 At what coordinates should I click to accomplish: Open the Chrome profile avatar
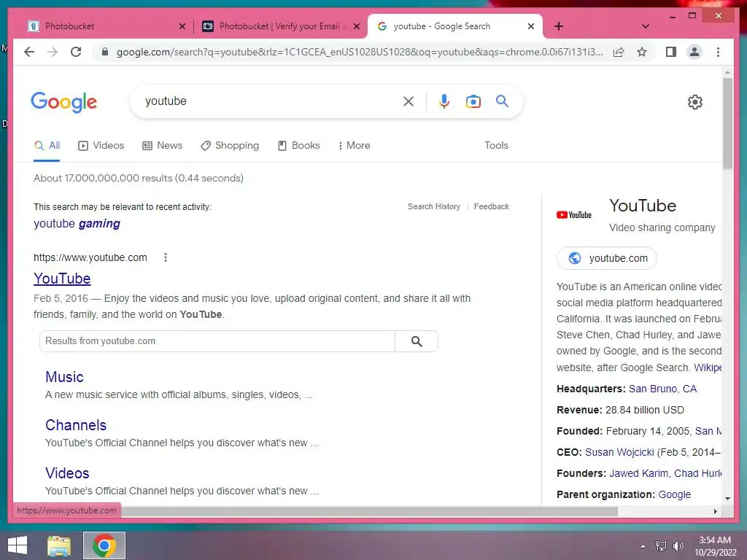tap(694, 52)
